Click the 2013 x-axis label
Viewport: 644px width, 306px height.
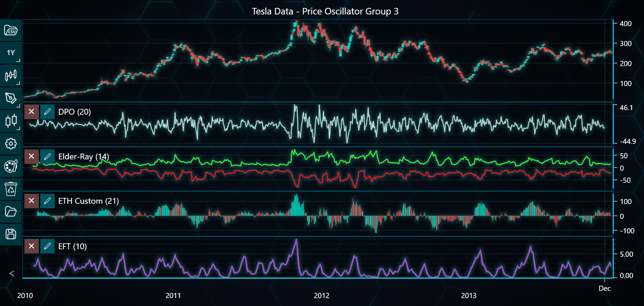pyautogui.click(x=469, y=296)
